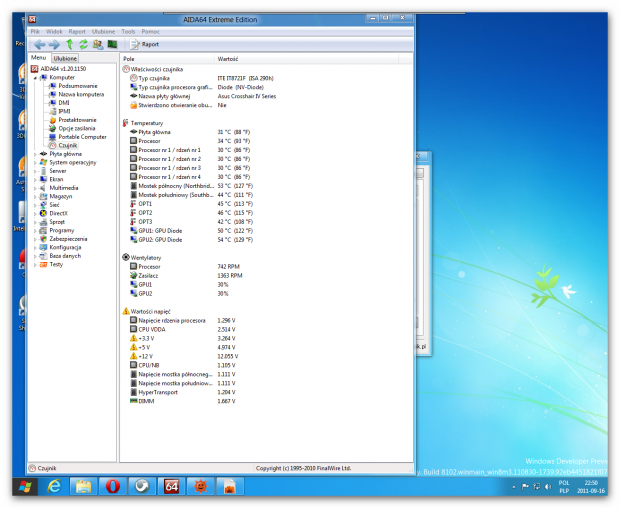This screenshot has width=620, height=508.
Task: Switch to the Menu tab in sidebar
Action: tap(39, 58)
